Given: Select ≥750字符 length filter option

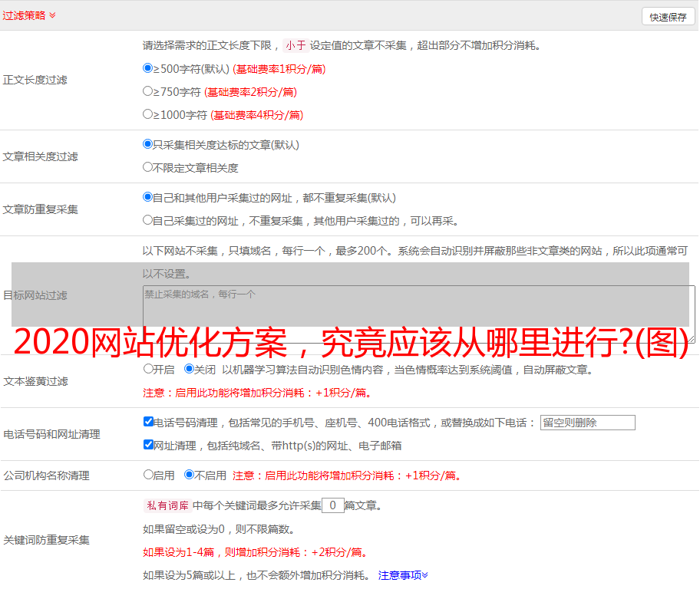Looking at the screenshot, I should coord(148,91).
